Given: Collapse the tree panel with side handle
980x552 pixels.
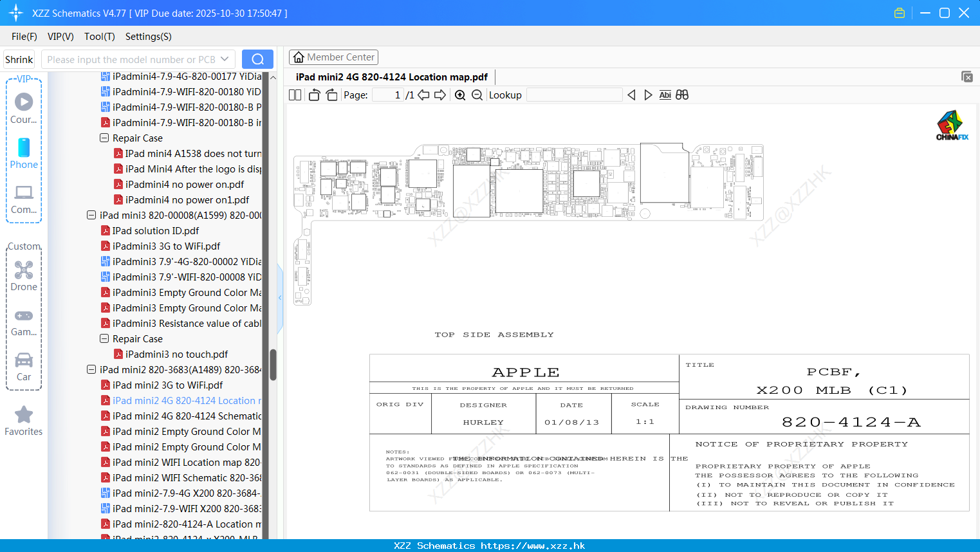Looking at the screenshot, I should 280,298.
